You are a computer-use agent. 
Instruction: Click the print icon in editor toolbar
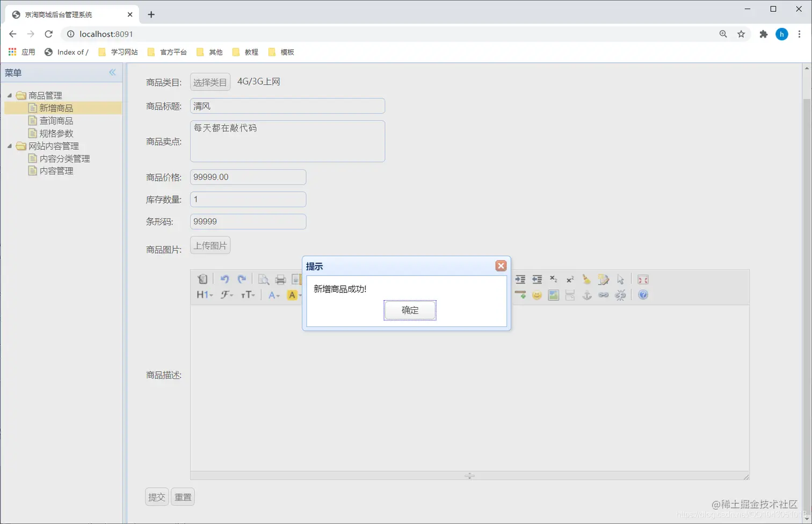(280, 279)
